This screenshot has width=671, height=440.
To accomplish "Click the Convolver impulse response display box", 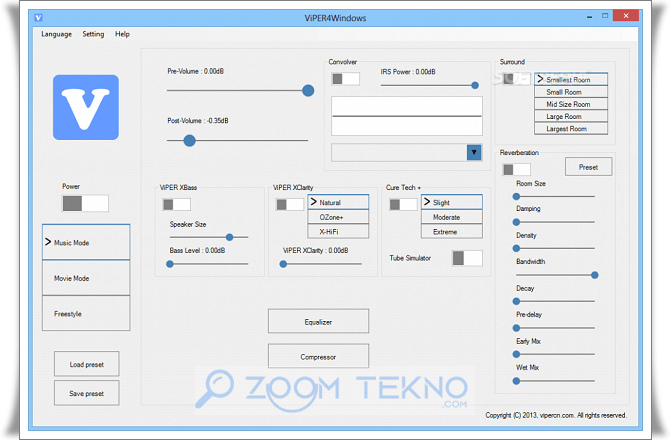I will pos(407,116).
